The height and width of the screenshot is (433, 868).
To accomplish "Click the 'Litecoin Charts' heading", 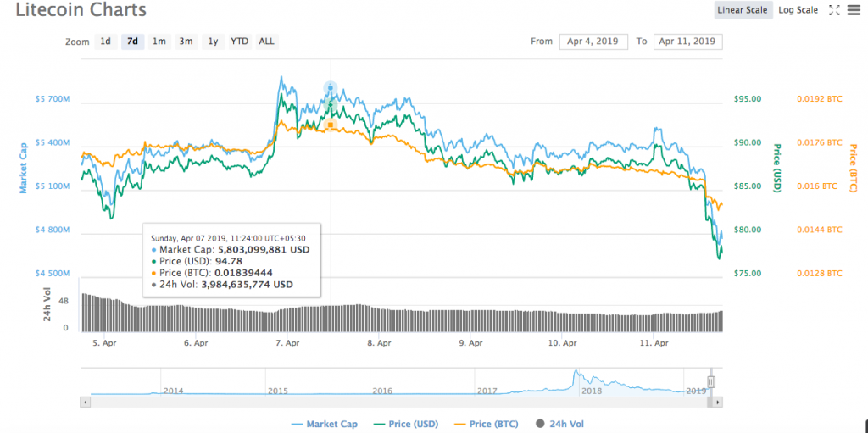I will click(81, 10).
